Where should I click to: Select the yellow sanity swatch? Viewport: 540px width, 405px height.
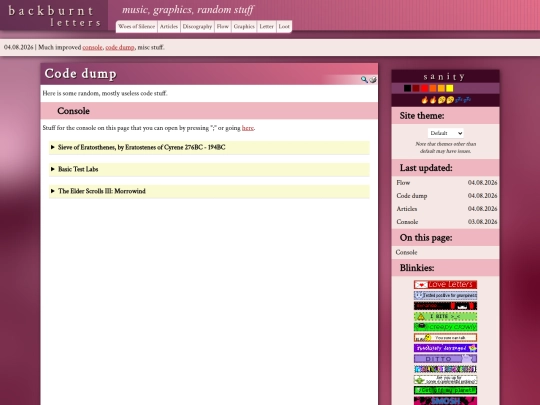click(x=450, y=88)
